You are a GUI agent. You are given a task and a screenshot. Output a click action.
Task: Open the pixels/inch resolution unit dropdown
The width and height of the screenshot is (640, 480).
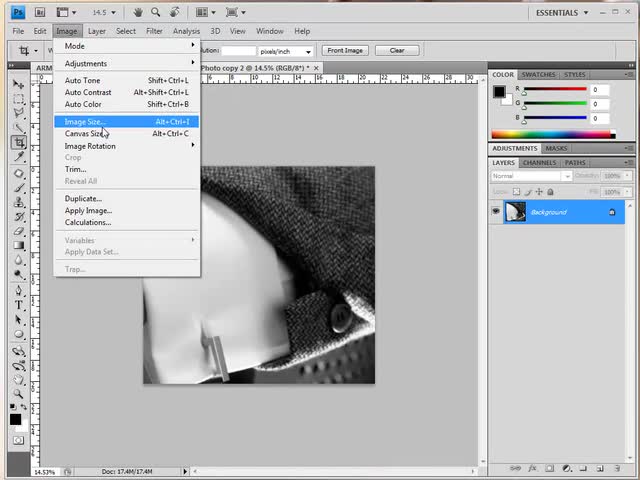pyautogui.click(x=286, y=50)
